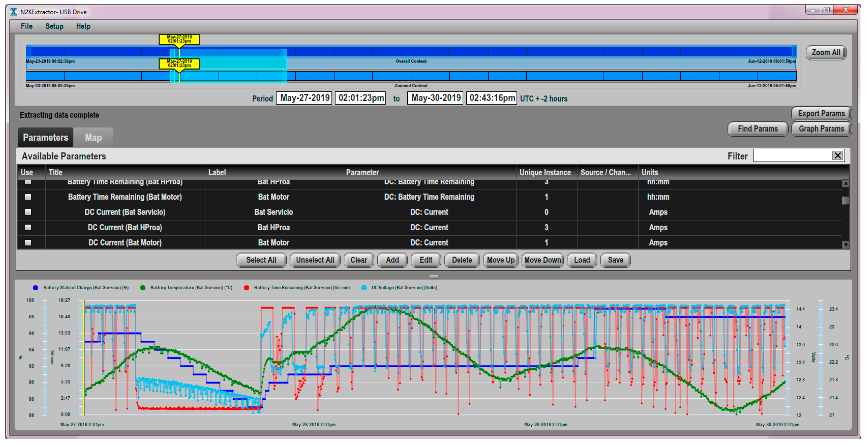Click the green Battery Temperature legend dot
Viewport: 868px width, 447px height.
coord(143,288)
